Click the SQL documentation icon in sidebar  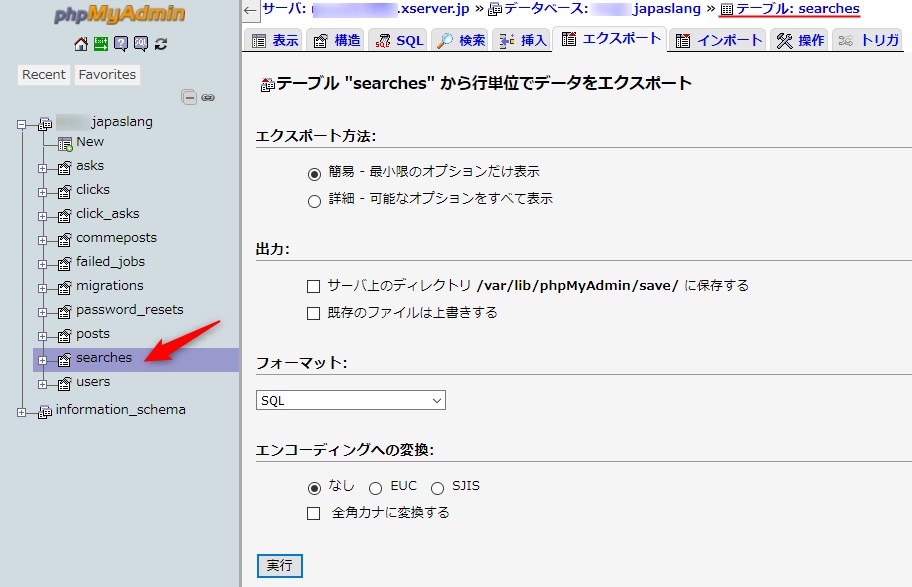[x=141, y=44]
